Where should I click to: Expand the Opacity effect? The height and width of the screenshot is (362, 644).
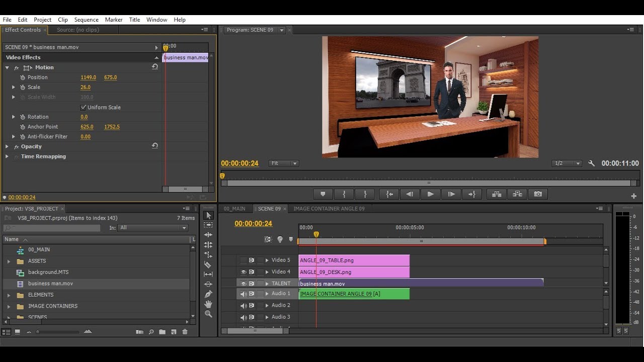[7, 146]
